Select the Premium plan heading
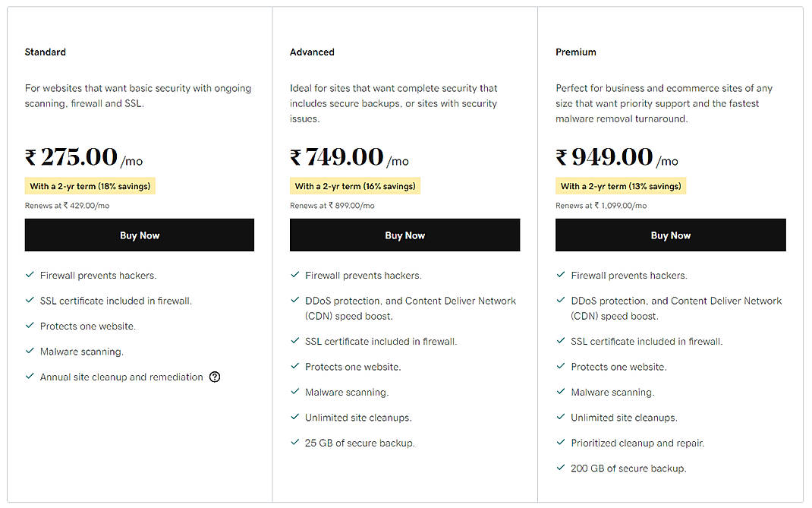Viewport: 812px width, 508px height. click(575, 52)
